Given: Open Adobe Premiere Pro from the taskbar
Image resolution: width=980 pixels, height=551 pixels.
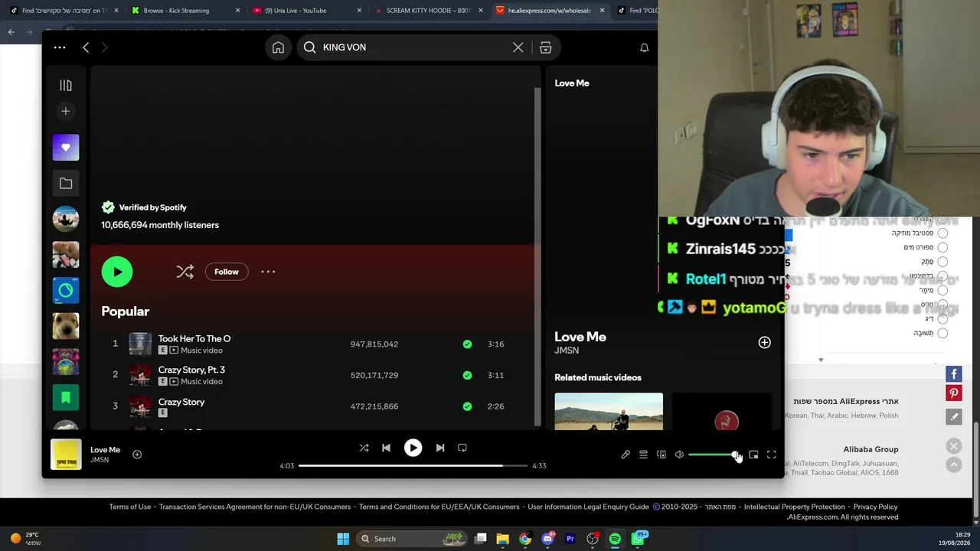Looking at the screenshot, I should tap(570, 539).
